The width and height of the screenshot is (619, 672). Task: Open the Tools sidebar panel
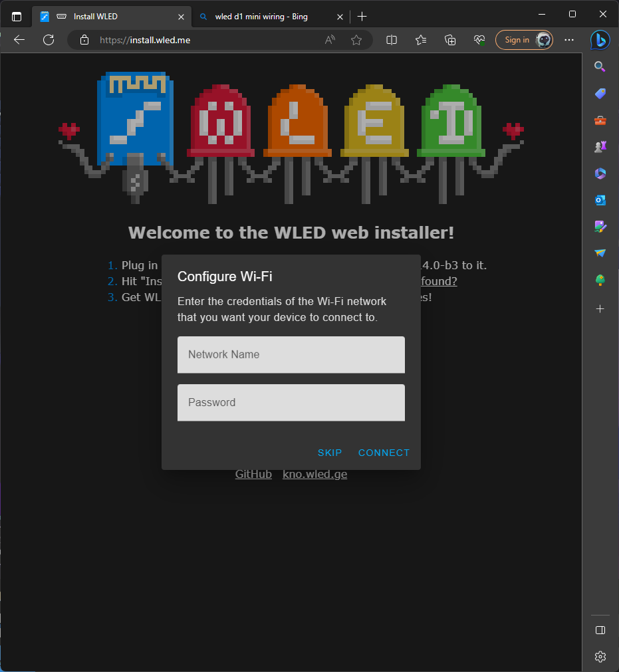[x=600, y=120]
